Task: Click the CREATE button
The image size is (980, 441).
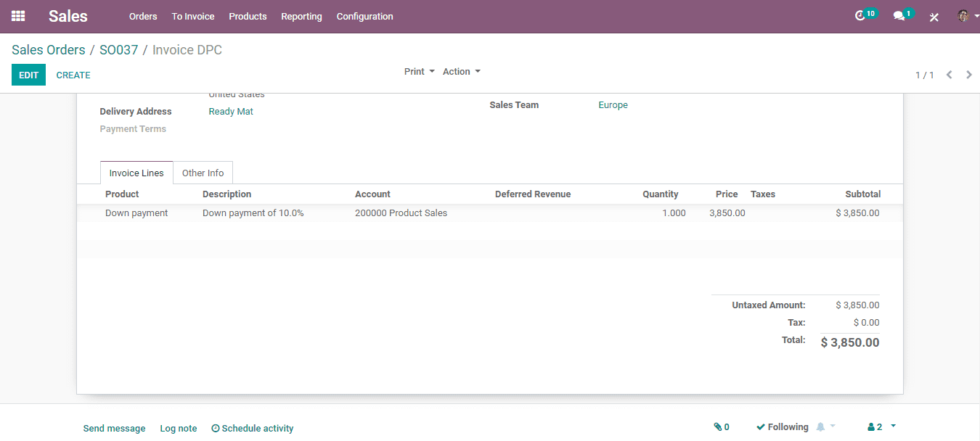Action: coord(73,75)
